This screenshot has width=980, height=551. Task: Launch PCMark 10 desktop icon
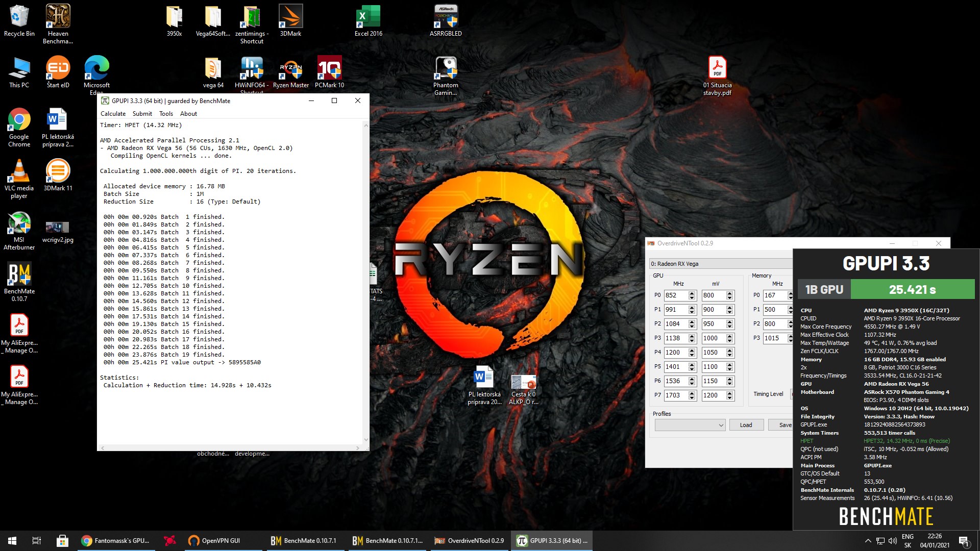[329, 72]
